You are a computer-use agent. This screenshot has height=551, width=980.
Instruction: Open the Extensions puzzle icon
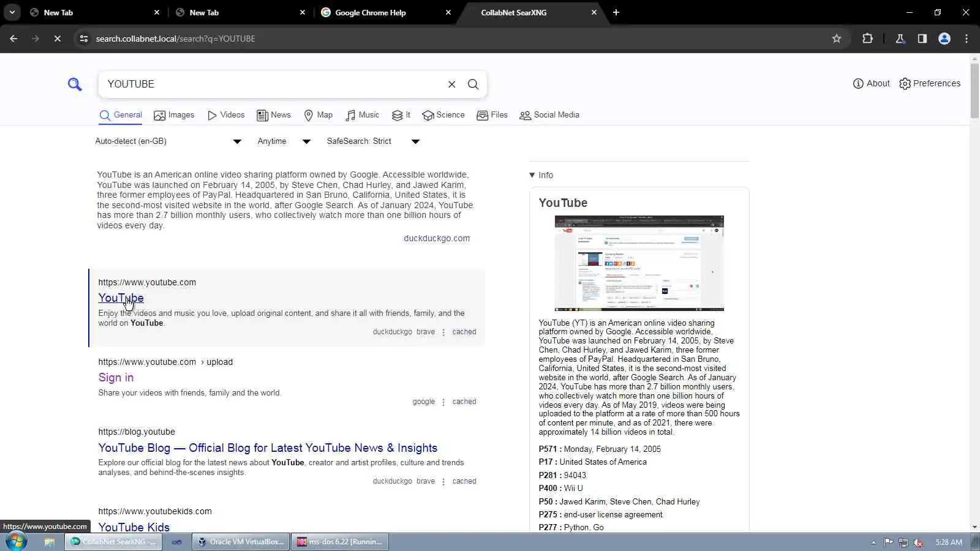coord(867,39)
